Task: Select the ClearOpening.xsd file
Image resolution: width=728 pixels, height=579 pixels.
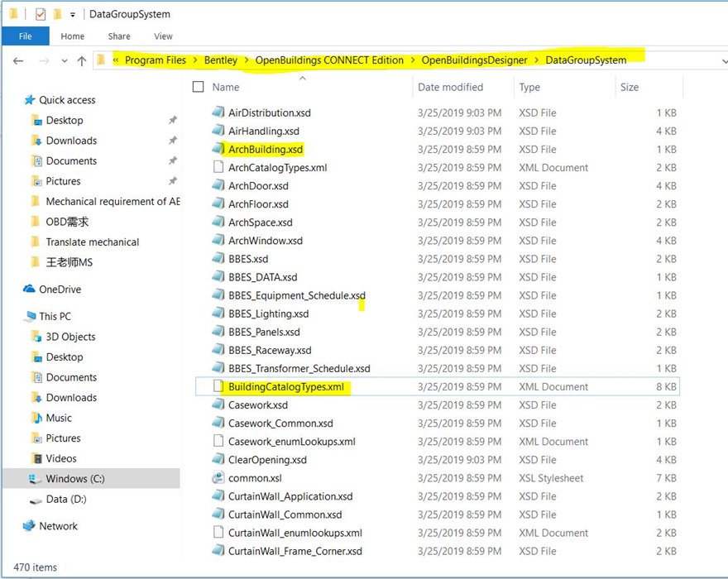Action: pos(267,460)
